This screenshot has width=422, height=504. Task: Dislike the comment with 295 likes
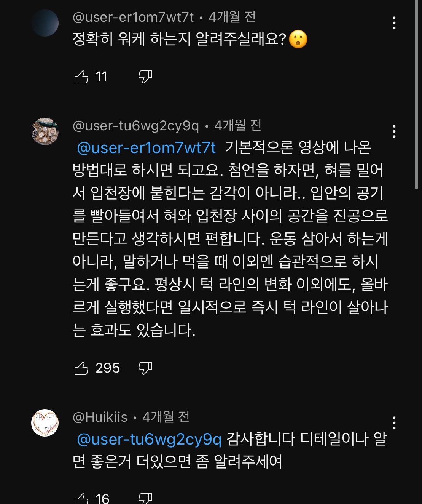point(145,368)
